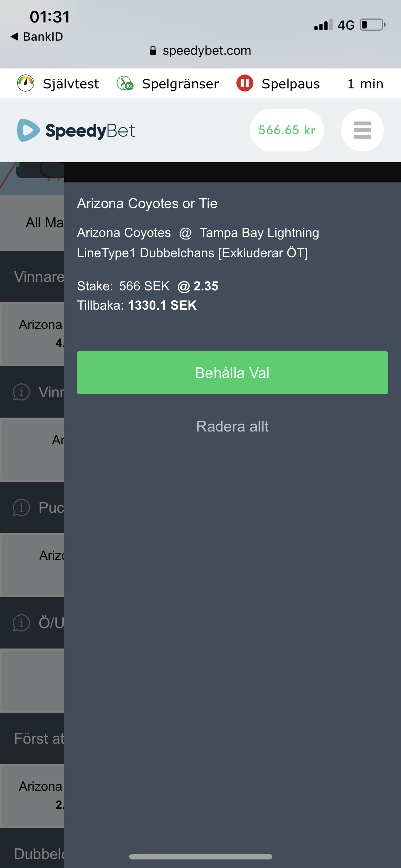Click the Behålla Val green button

pyautogui.click(x=232, y=373)
